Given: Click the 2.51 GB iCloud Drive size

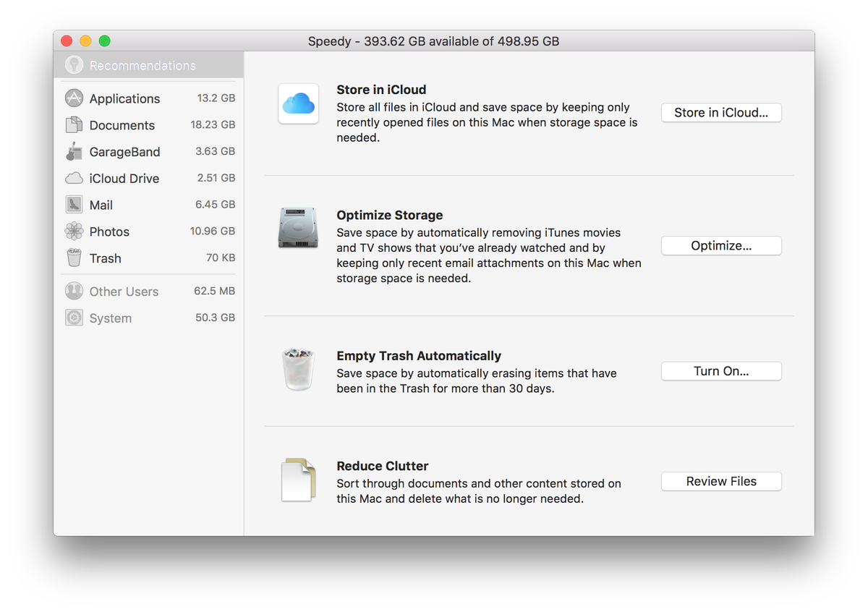Looking at the screenshot, I should click(x=216, y=178).
